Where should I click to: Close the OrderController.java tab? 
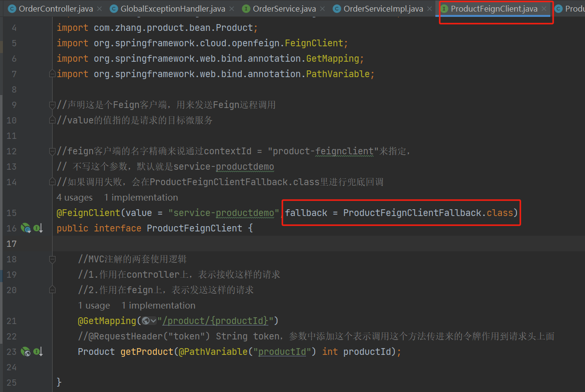99,9
